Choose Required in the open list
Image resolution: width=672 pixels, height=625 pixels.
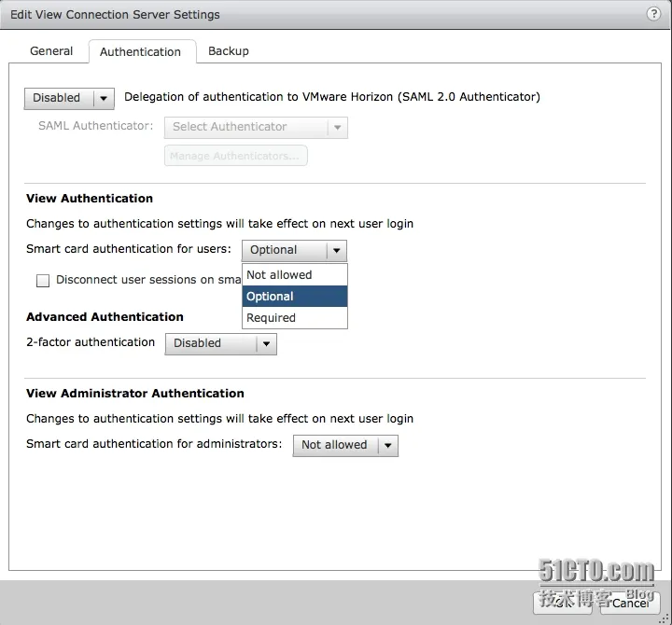295,318
